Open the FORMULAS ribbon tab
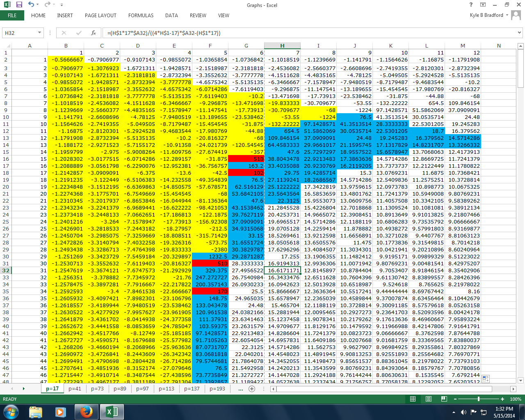525x420 pixels. (x=141, y=16)
